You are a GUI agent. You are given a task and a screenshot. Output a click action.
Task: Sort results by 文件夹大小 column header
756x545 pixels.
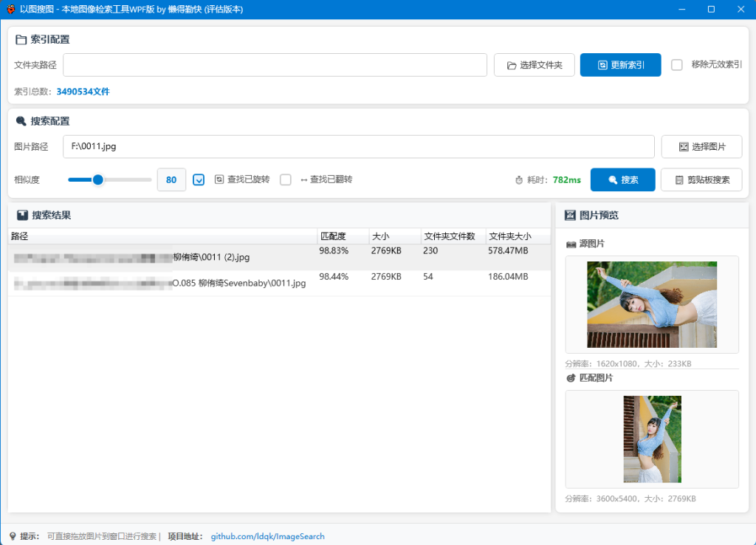(518, 236)
